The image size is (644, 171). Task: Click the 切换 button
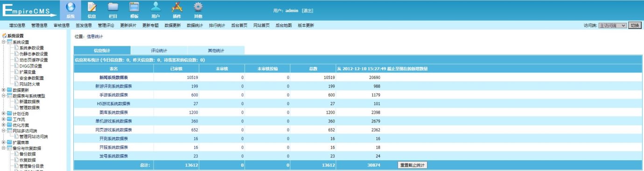635,25
